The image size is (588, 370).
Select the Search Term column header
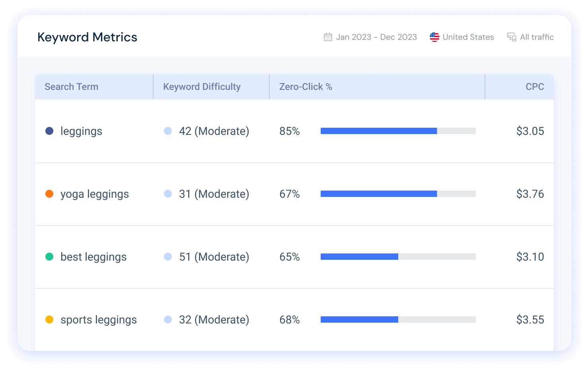71,86
